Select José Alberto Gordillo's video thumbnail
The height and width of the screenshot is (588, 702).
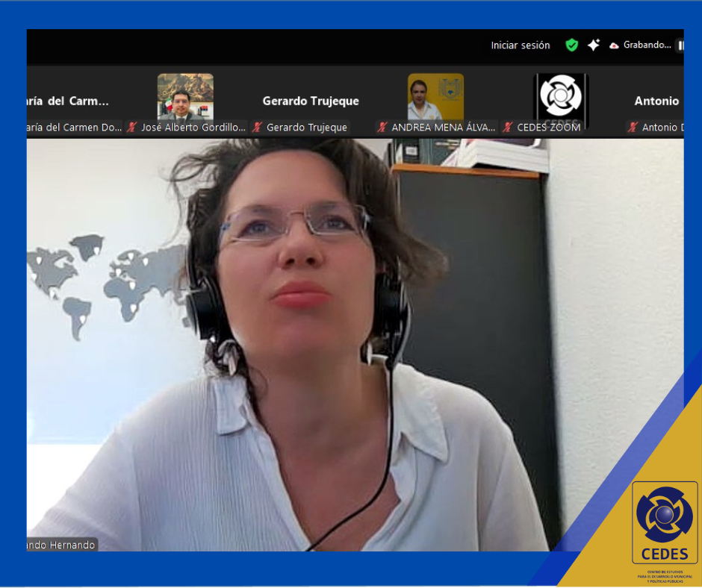(185, 96)
